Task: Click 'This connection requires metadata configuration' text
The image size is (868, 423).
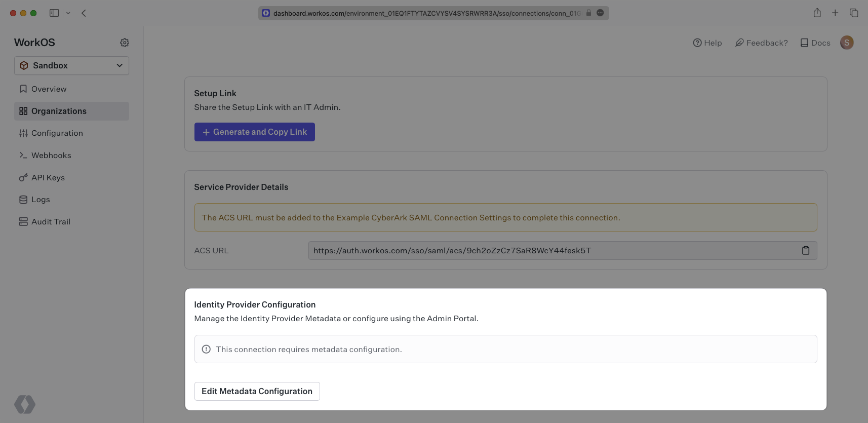Action: [309, 350]
